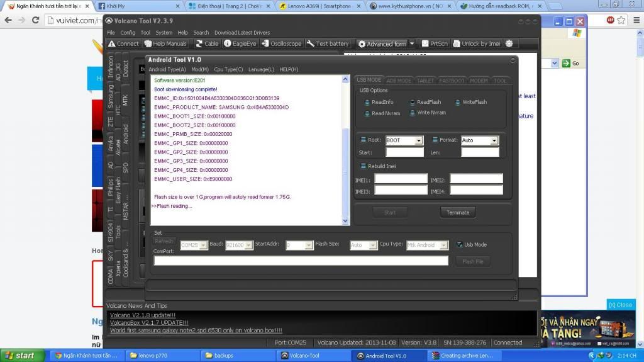Click the Start address input field

tap(404, 152)
